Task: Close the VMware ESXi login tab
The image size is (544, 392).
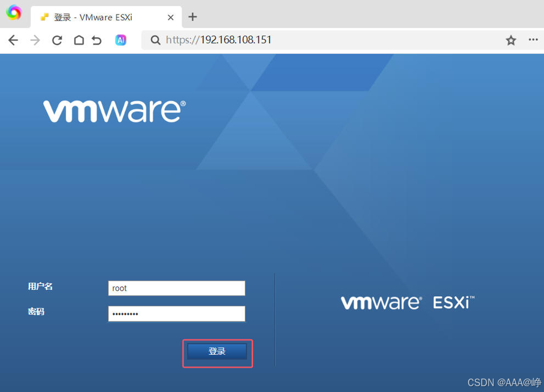Action: (x=170, y=17)
